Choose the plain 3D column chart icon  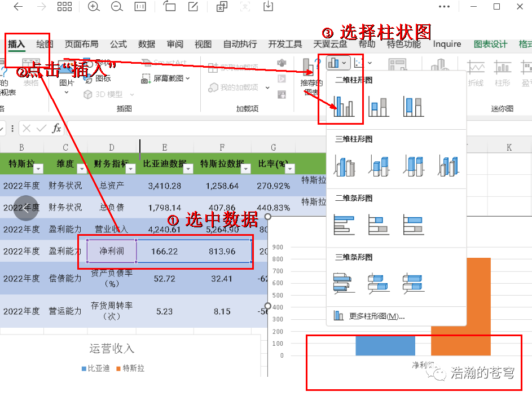[x=448, y=166]
